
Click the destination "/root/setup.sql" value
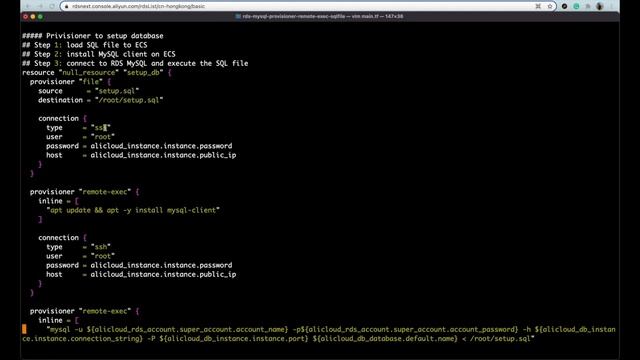[129, 100]
